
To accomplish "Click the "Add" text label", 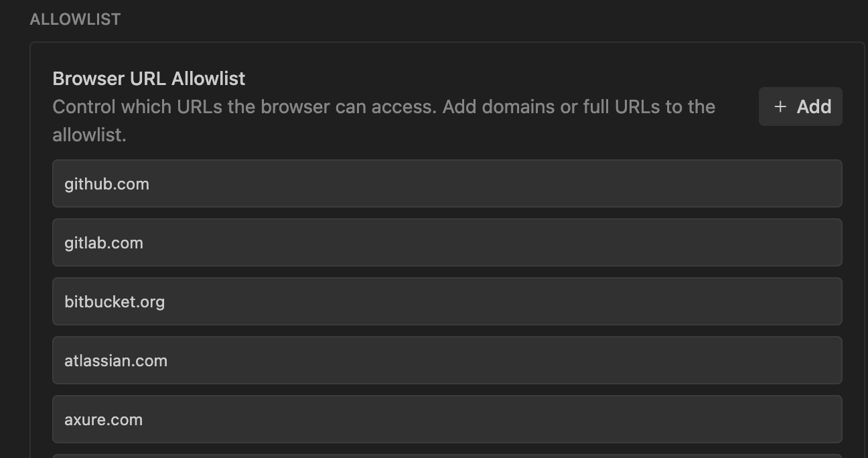I will 814,106.
